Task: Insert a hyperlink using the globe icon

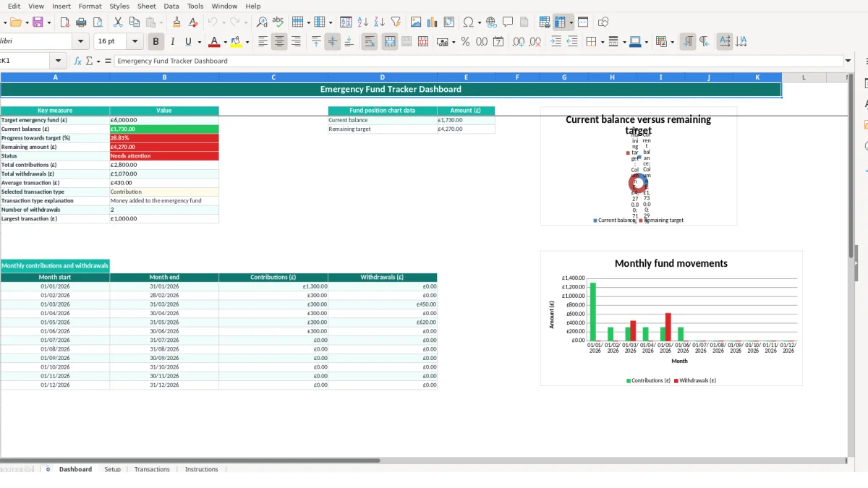Action: coord(492,22)
